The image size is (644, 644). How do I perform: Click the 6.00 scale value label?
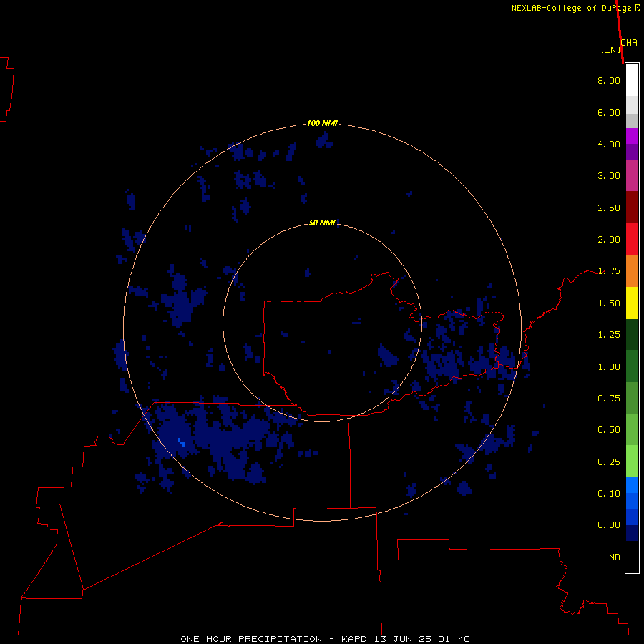[609, 112]
